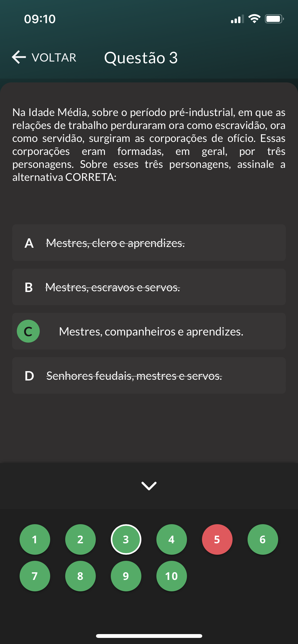
Task: Go back using VOLTAR label
Action: point(54,57)
